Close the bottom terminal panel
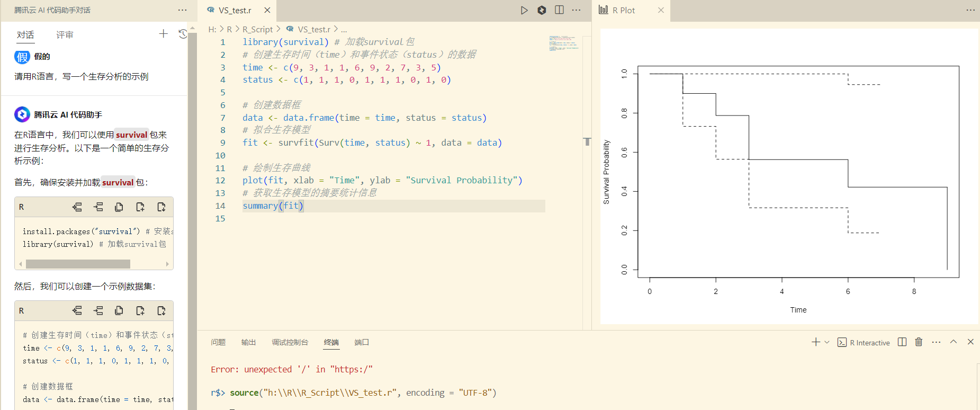The image size is (980, 410). tap(970, 342)
